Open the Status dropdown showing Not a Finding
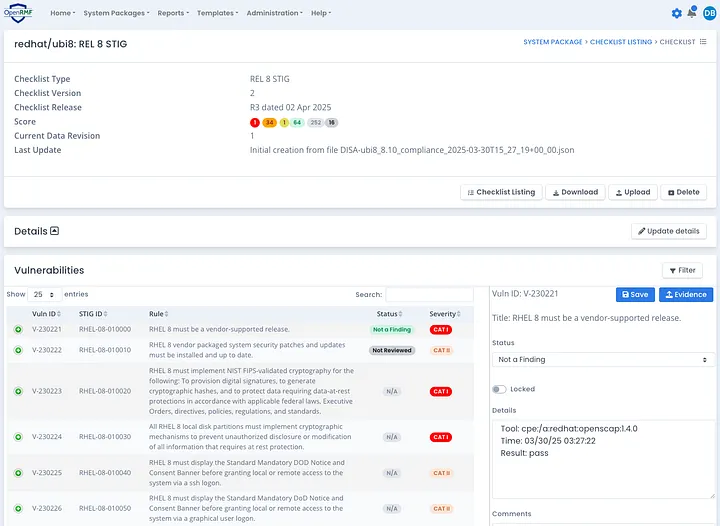Image resolution: width=720 pixels, height=526 pixels. [603, 359]
